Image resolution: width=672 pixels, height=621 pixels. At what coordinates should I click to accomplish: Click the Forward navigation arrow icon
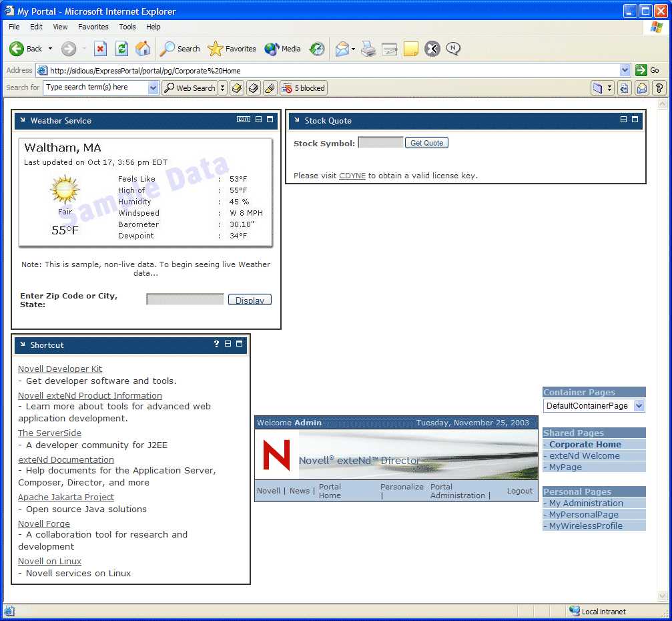click(69, 49)
